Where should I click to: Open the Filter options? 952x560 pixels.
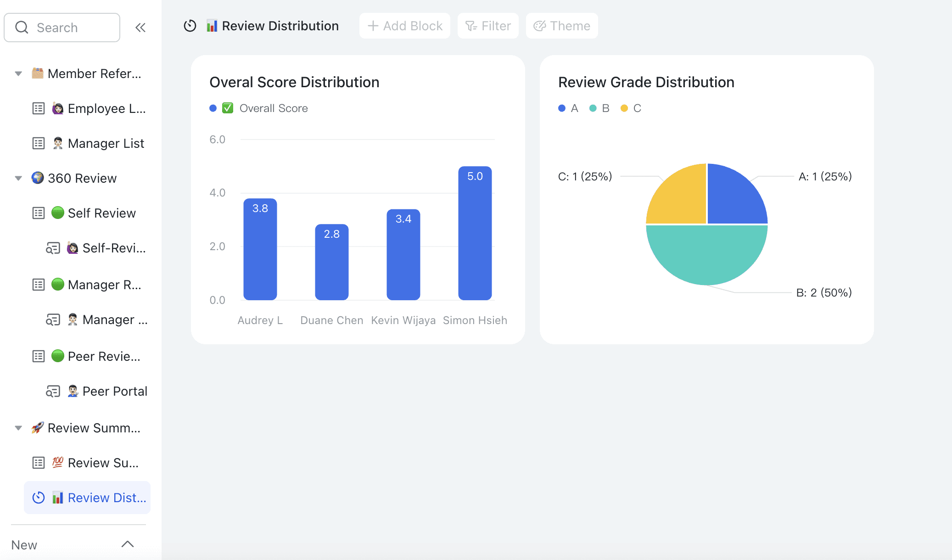point(488,26)
